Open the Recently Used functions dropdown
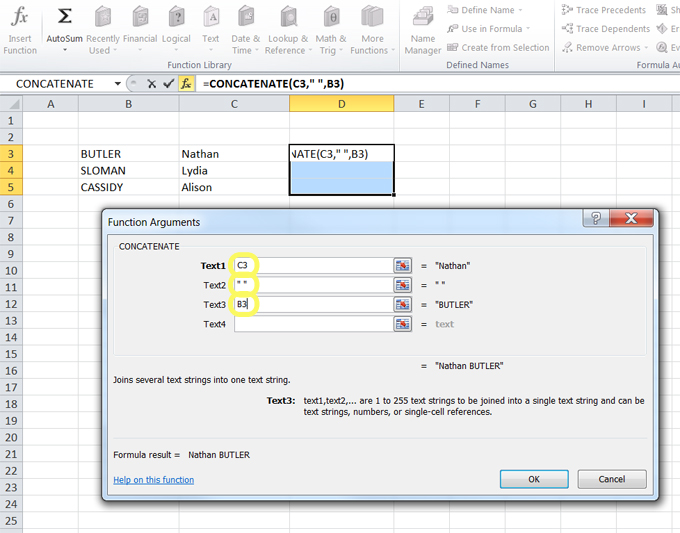 pos(103,30)
